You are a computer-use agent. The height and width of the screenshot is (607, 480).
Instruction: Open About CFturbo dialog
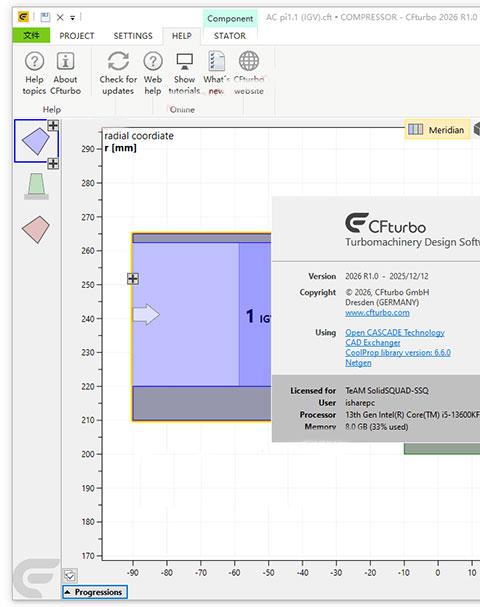pos(65,73)
